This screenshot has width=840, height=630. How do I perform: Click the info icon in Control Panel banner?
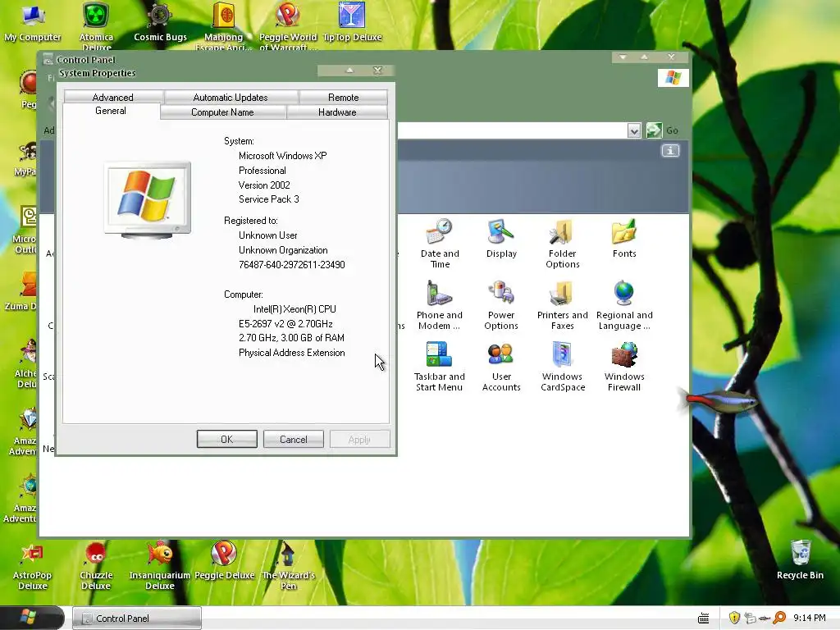(x=670, y=151)
